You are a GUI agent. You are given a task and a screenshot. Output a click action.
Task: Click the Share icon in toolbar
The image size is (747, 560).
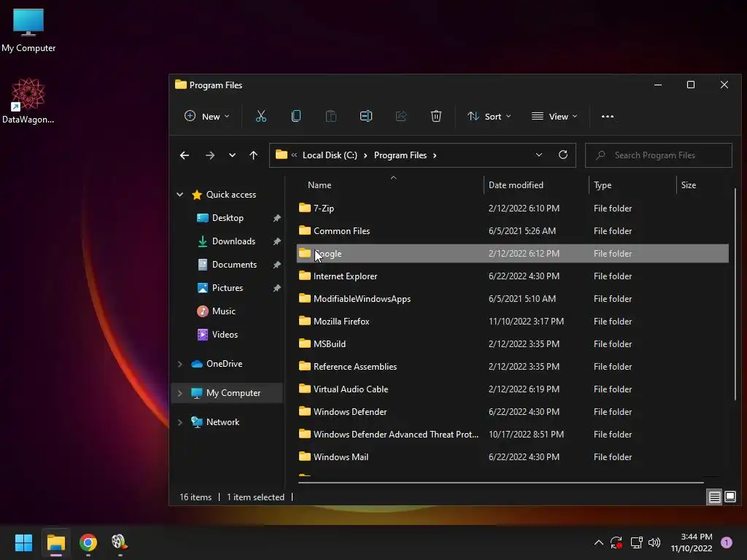tap(401, 116)
